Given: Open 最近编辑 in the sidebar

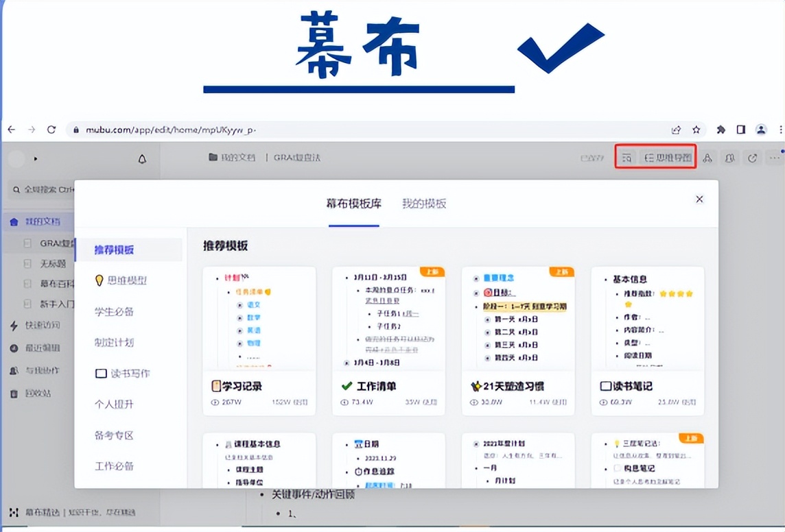Looking at the screenshot, I should coord(35,348).
